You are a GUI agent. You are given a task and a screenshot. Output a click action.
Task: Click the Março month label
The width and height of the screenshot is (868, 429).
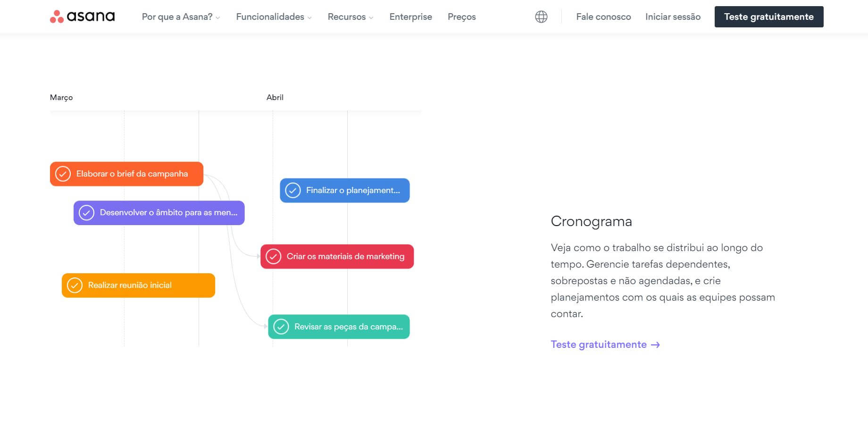(61, 97)
